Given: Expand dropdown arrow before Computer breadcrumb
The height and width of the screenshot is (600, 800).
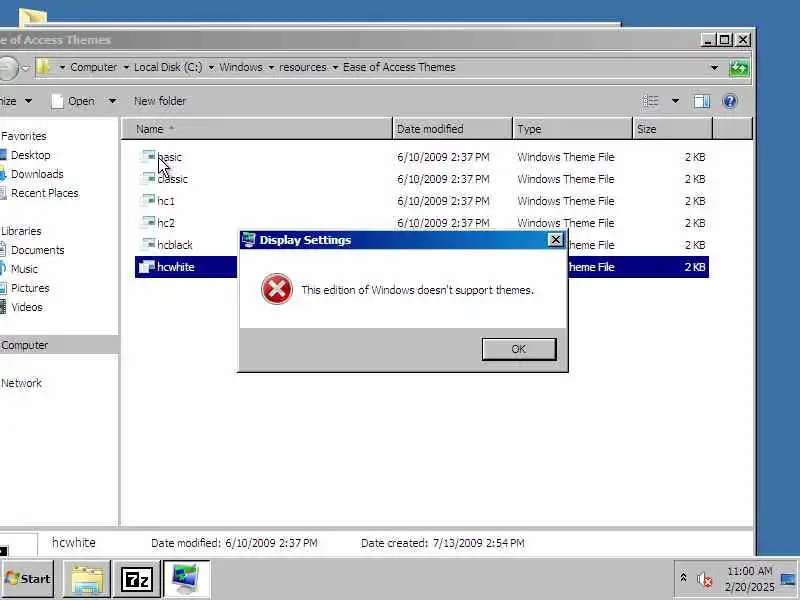Looking at the screenshot, I should tap(62, 67).
